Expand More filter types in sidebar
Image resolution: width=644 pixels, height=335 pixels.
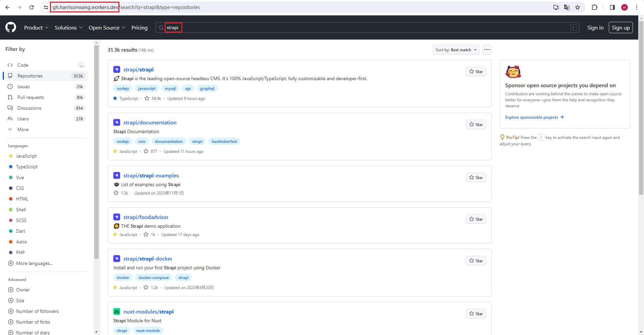[x=23, y=129]
